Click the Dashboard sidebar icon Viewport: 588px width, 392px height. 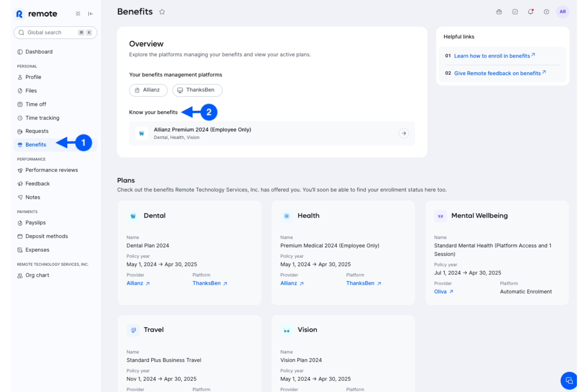tap(20, 52)
